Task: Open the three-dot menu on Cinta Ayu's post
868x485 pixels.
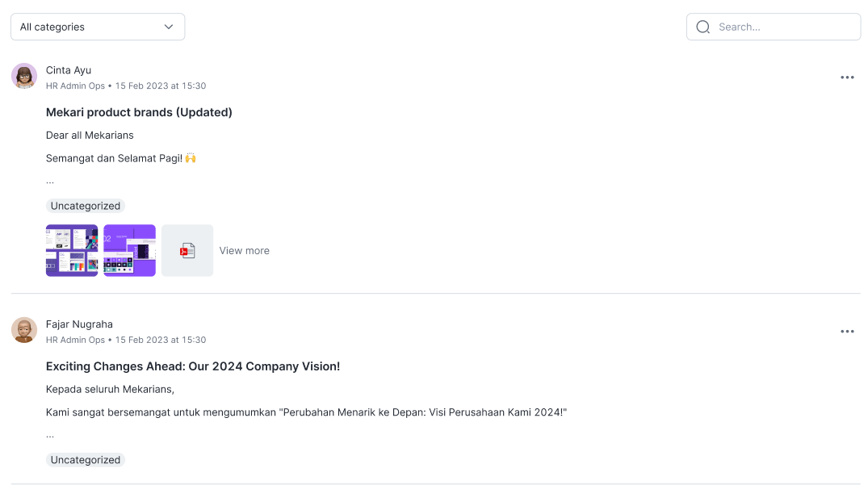Action: [847, 77]
